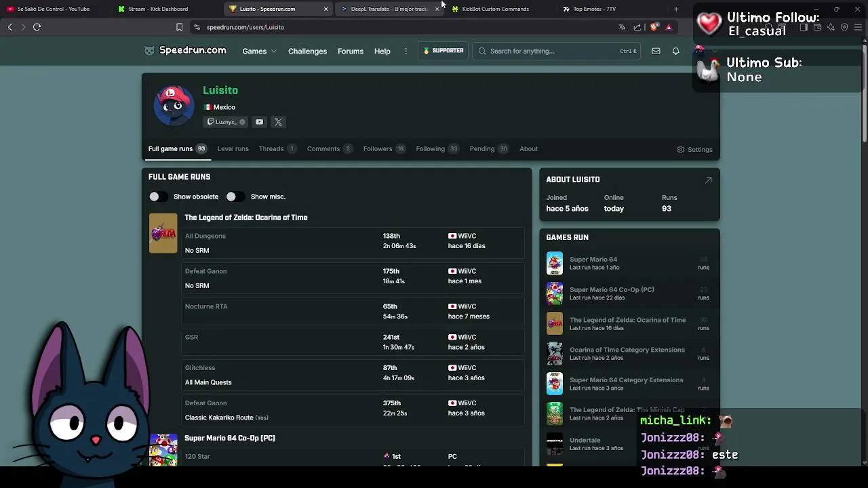Open the Glitchless All Main Quests run

pyautogui.click(x=353, y=375)
